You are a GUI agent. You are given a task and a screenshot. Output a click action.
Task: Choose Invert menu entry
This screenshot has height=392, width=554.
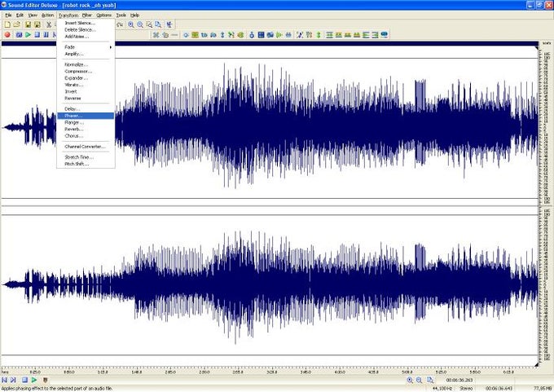[x=86, y=91]
